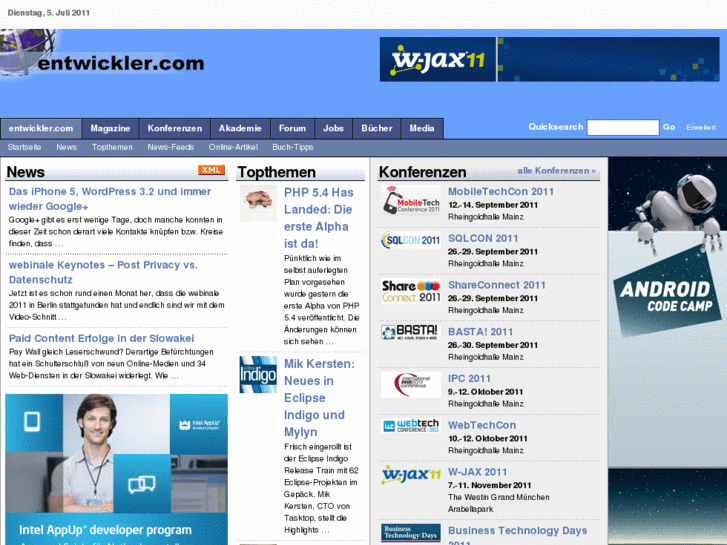727x545 pixels.
Task: Click the 'Dienstag, 5. Juli 2011' date text
Action: (x=49, y=13)
